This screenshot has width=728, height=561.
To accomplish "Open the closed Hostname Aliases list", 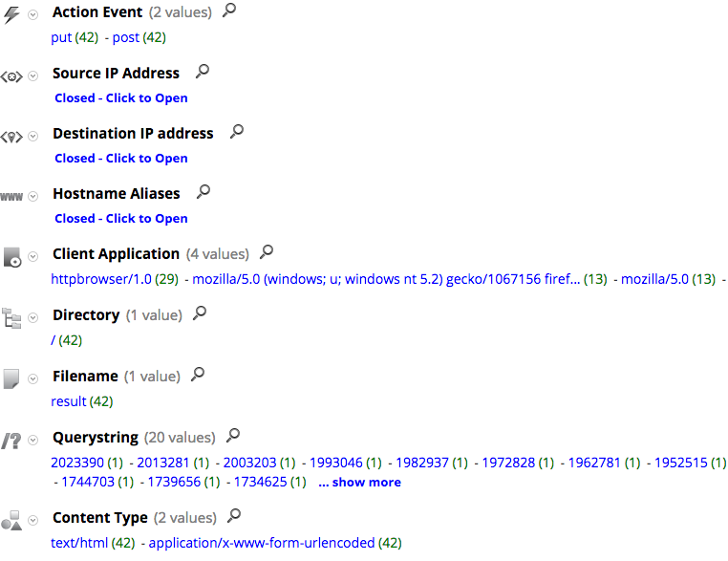I will point(121,218).
